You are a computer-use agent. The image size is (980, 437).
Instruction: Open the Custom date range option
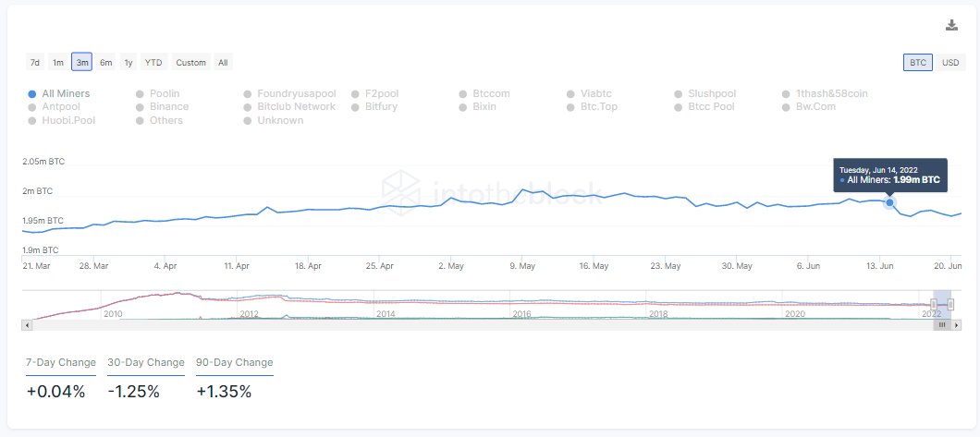pos(190,63)
